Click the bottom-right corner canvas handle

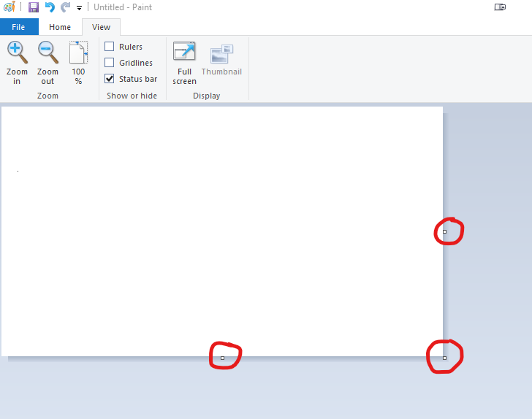coord(445,358)
